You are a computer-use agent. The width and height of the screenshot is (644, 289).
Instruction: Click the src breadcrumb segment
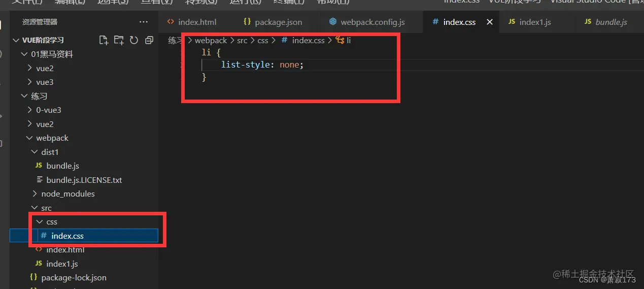242,40
